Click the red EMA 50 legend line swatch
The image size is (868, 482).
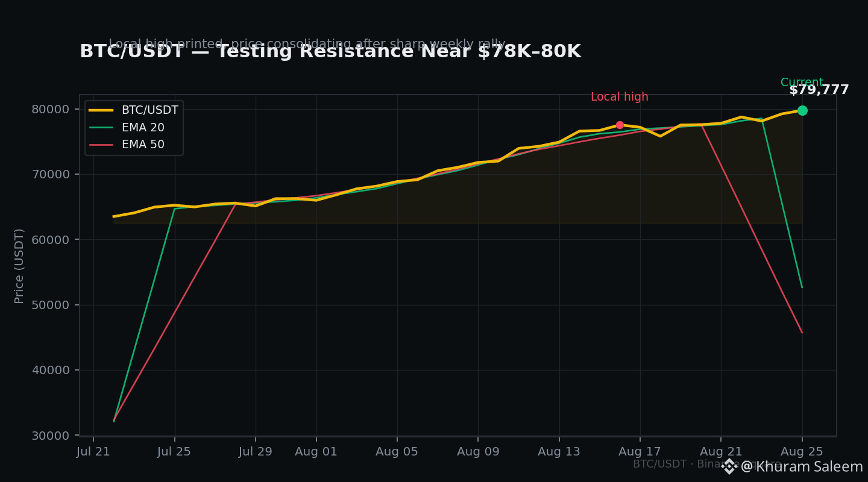coord(101,145)
